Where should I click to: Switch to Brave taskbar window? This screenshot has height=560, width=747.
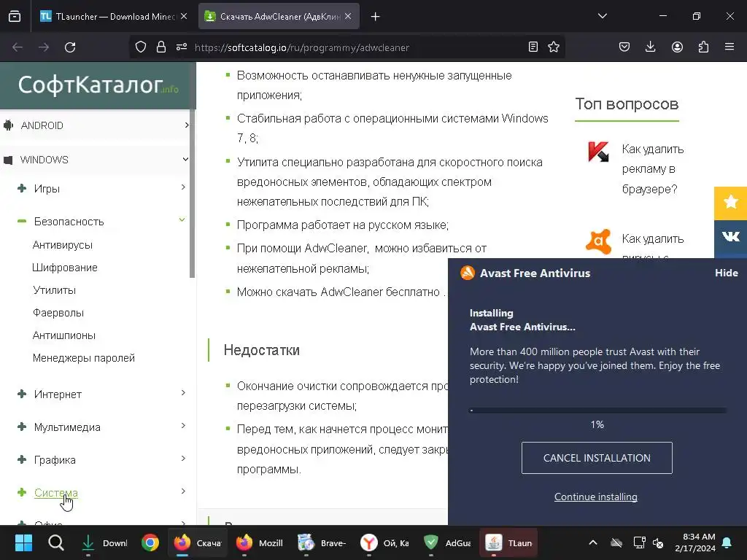tap(322, 542)
